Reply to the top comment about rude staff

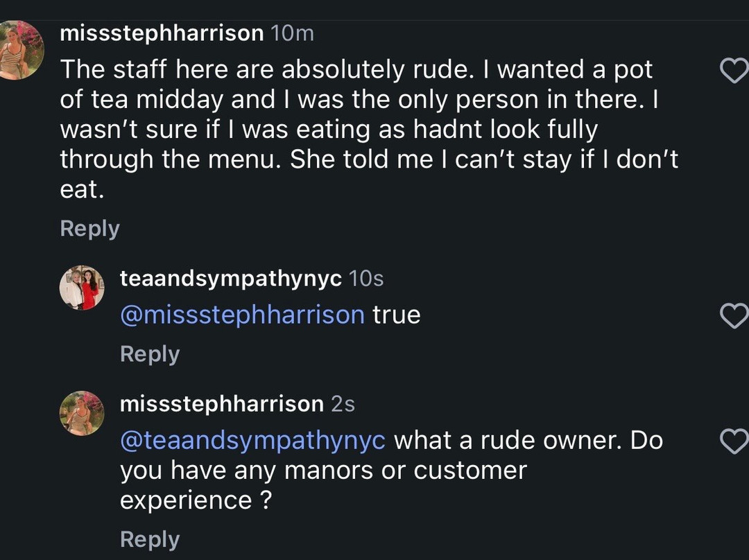point(89,229)
